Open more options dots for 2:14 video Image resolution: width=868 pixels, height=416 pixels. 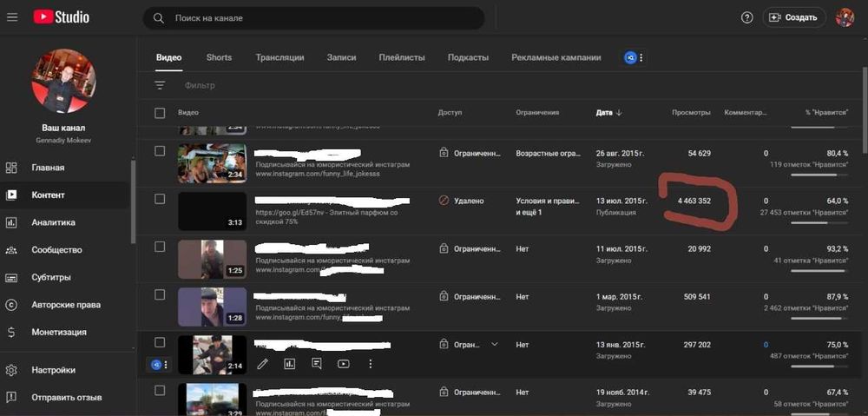[371, 364]
